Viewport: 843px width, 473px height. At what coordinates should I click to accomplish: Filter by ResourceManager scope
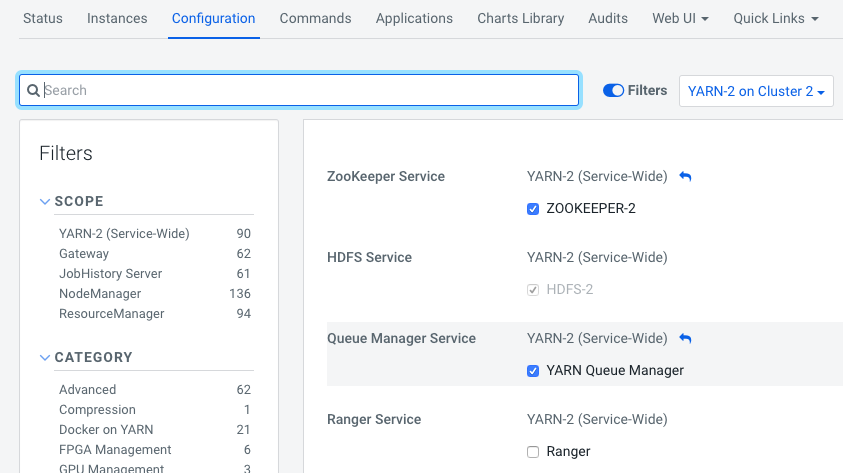[111, 314]
